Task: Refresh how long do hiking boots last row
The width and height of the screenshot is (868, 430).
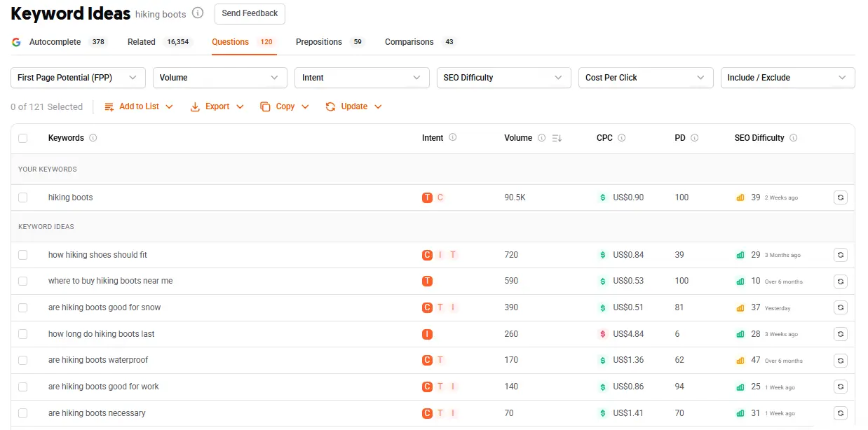Action: click(x=841, y=334)
